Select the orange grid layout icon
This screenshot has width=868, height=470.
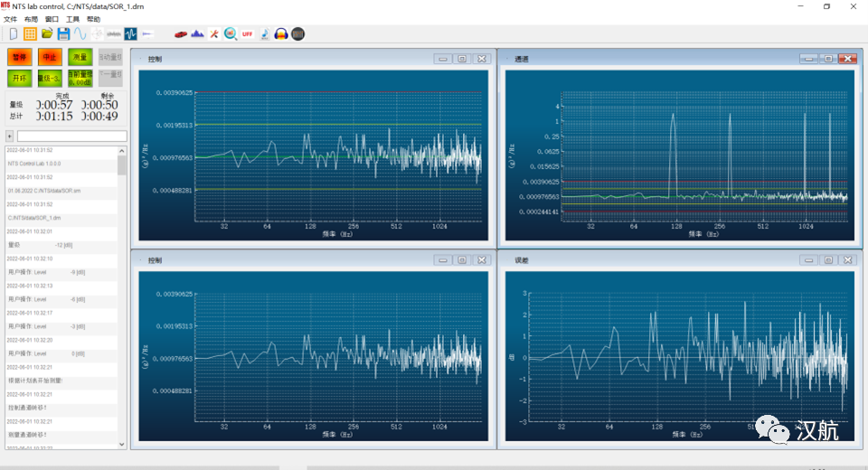coord(30,34)
